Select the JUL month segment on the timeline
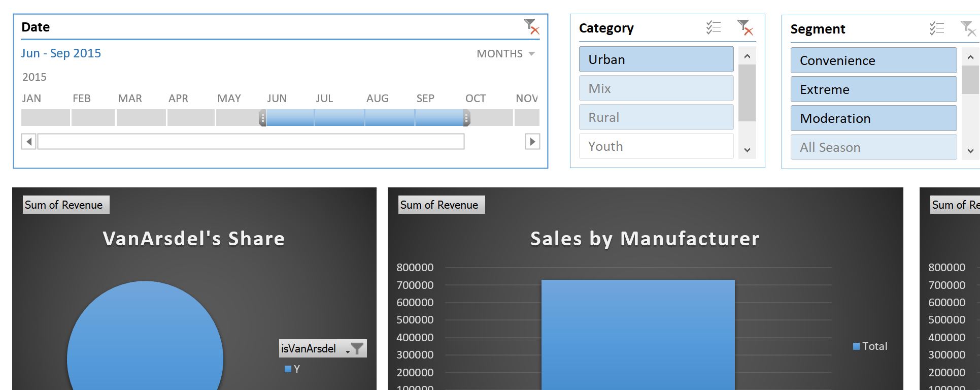The height and width of the screenshot is (390, 980). (340, 118)
